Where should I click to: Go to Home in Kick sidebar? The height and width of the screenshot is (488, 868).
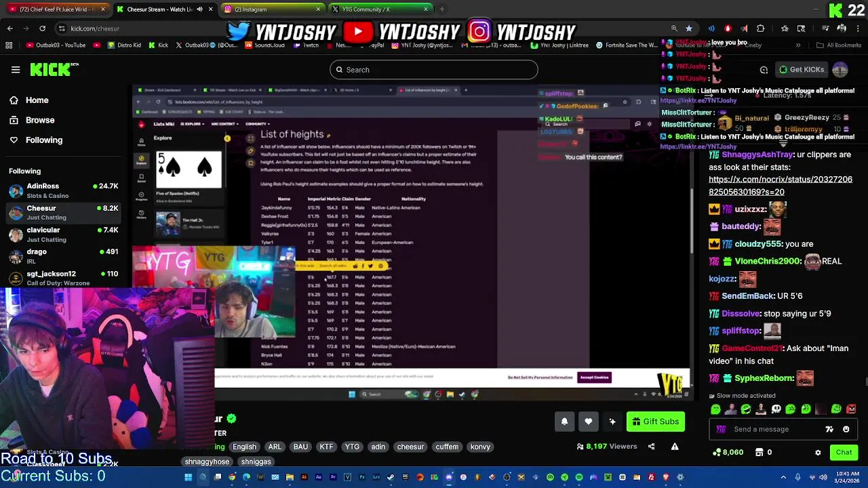coord(29,100)
